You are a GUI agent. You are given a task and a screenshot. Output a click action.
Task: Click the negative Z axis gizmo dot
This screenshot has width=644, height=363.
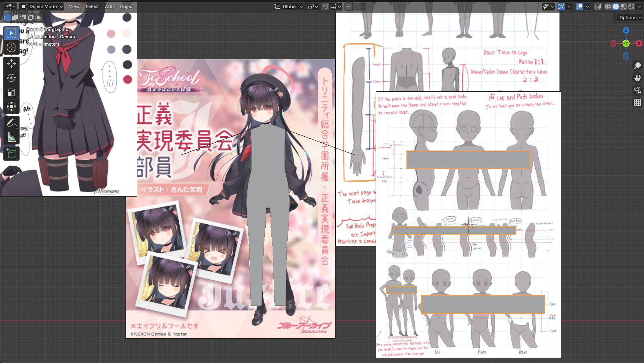(626, 56)
